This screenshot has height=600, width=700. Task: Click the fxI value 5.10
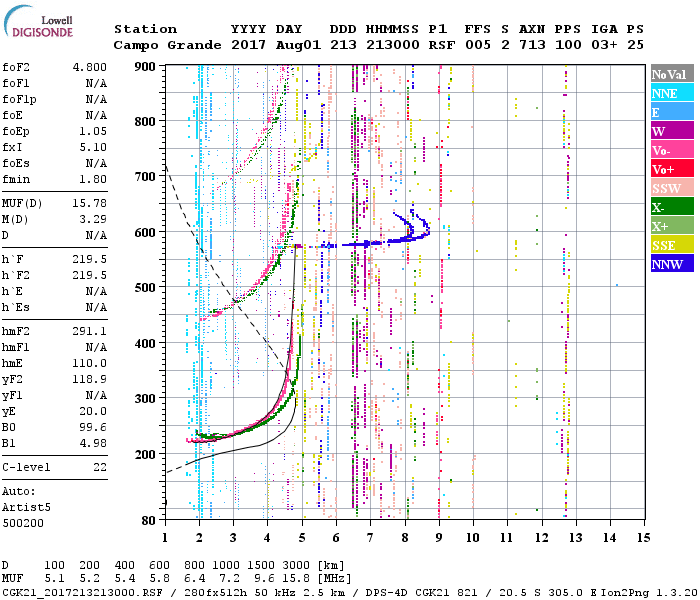93,147
